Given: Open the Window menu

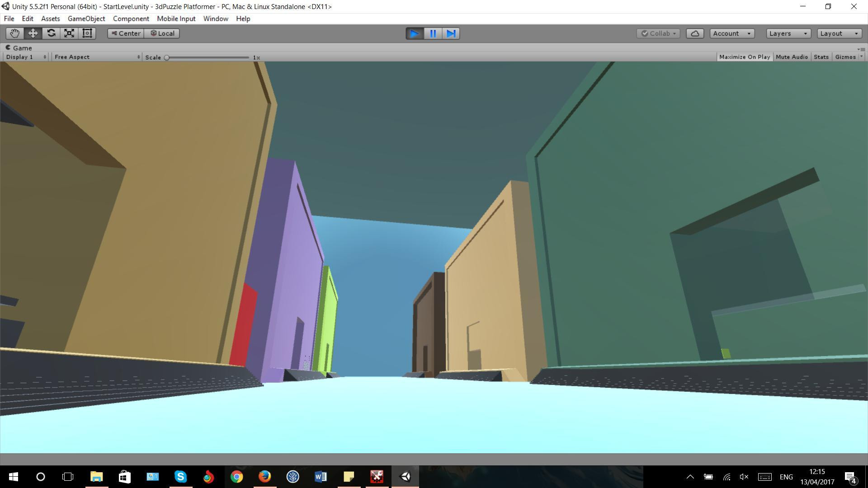Looking at the screenshot, I should coord(216,19).
